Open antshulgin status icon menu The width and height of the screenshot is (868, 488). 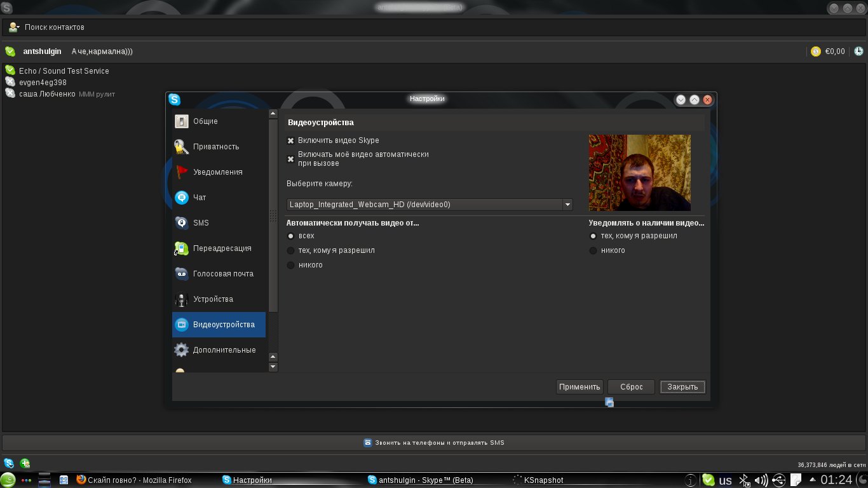click(x=10, y=51)
